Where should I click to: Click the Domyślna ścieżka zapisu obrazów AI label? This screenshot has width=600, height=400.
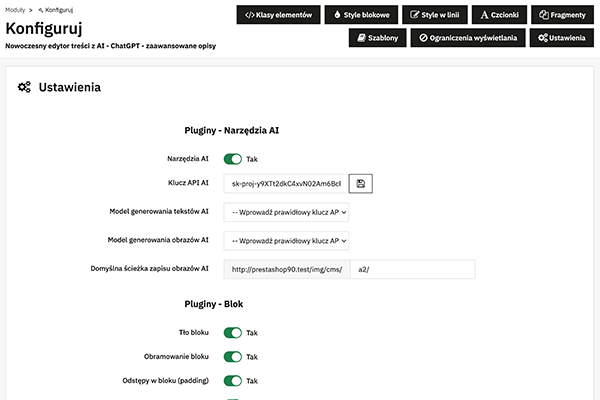tap(150, 269)
